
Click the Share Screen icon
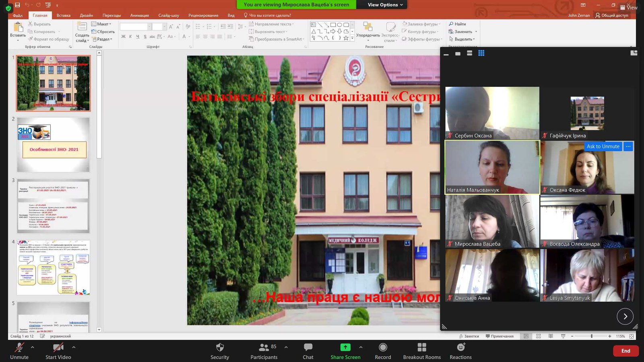(x=345, y=348)
